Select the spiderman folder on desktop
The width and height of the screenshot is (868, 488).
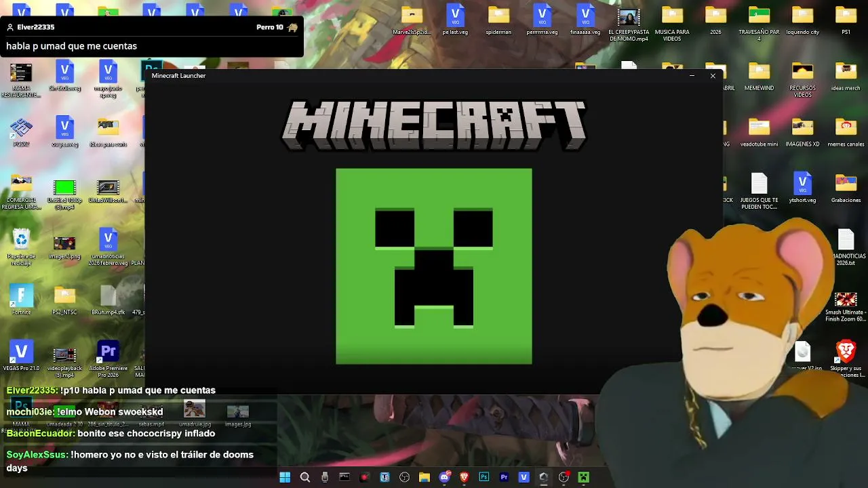click(x=498, y=20)
